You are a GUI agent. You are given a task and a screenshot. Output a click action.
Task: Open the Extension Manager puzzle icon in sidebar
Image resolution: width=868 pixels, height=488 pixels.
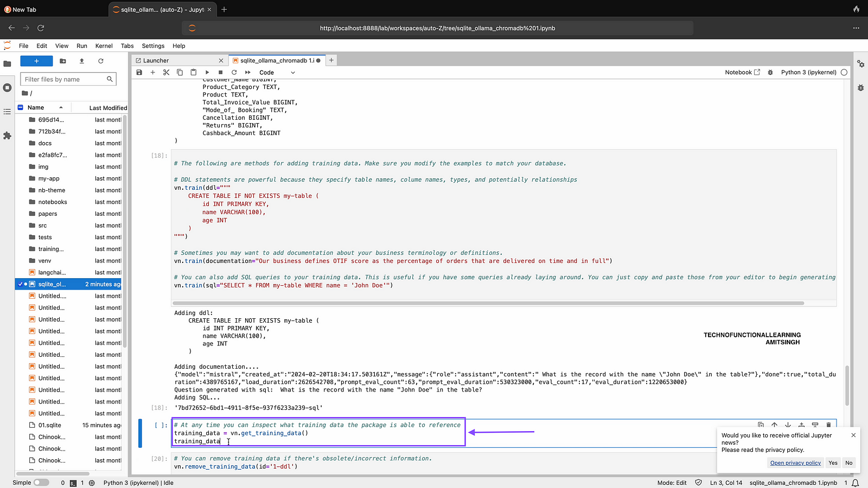[x=7, y=136]
